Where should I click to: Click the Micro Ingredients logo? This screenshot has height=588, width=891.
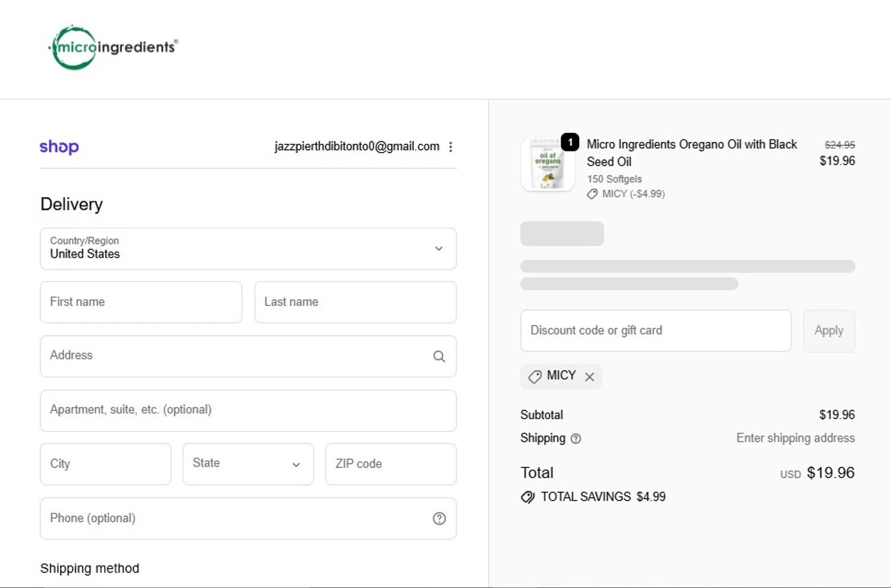(x=113, y=48)
